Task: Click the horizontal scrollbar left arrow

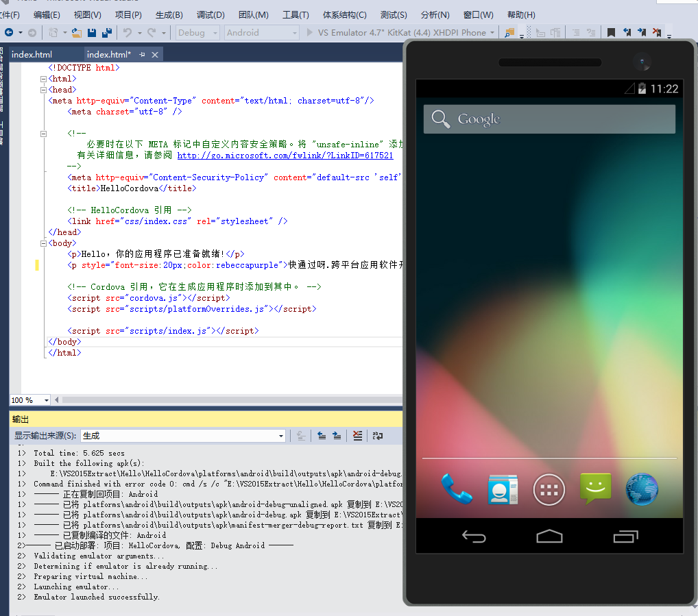Action: [56, 400]
